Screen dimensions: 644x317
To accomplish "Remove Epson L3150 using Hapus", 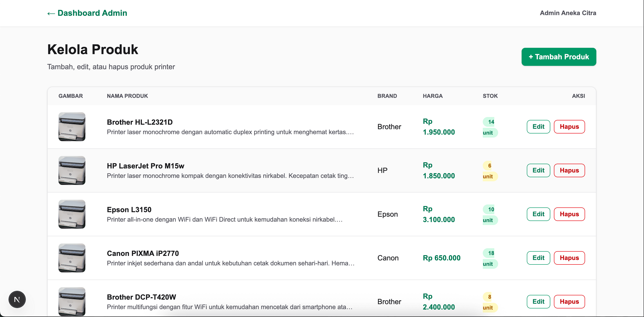I will 569,214.
